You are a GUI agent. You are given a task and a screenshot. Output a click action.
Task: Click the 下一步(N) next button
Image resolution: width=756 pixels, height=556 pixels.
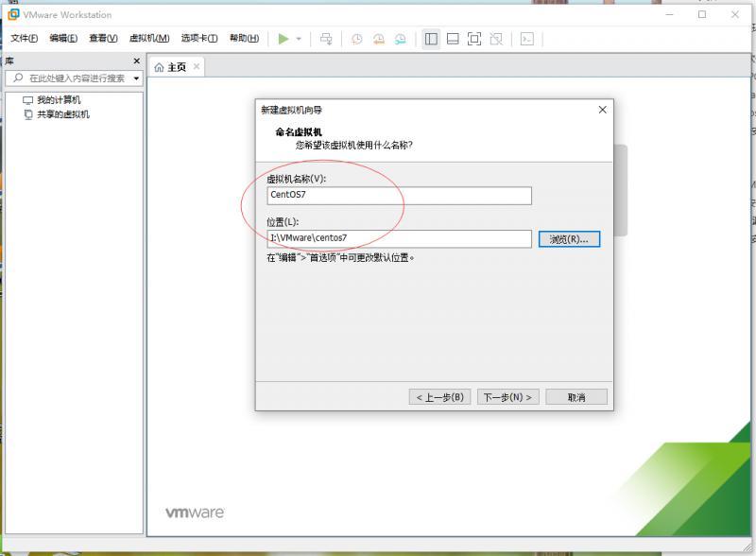[x=508, y=397]
